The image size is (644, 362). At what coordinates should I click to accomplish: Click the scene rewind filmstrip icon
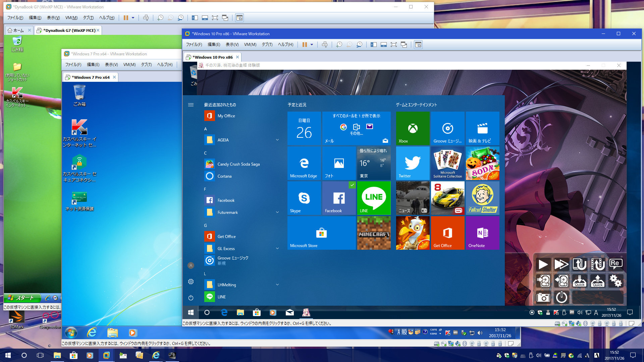(x=597, y=264)
